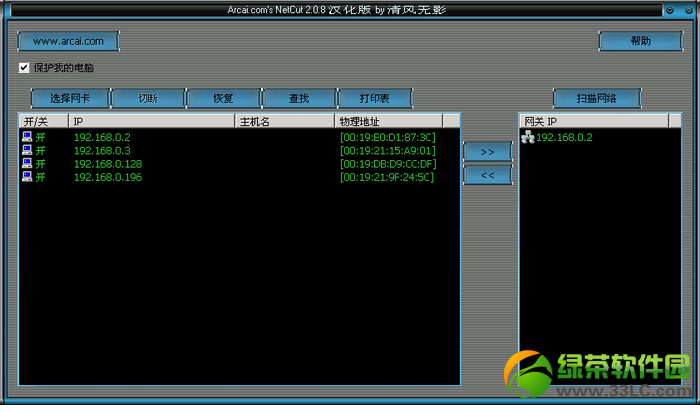Click the round title bar dropdown arrow icon

[670, 10]
